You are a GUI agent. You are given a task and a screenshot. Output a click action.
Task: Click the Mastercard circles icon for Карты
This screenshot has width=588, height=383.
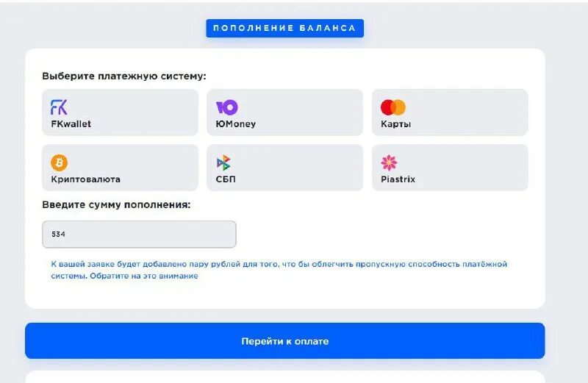click(x=393, y=107)
